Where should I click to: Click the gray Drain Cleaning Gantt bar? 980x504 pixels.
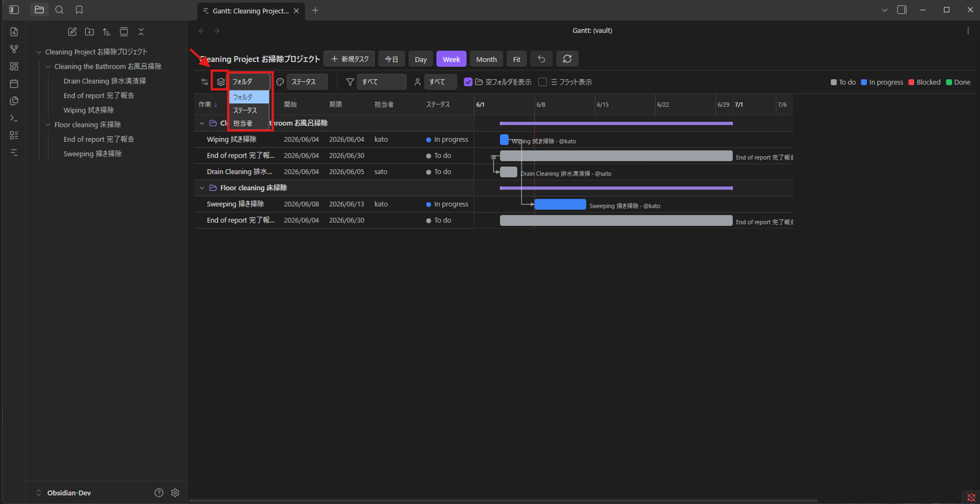coord(509,172)
